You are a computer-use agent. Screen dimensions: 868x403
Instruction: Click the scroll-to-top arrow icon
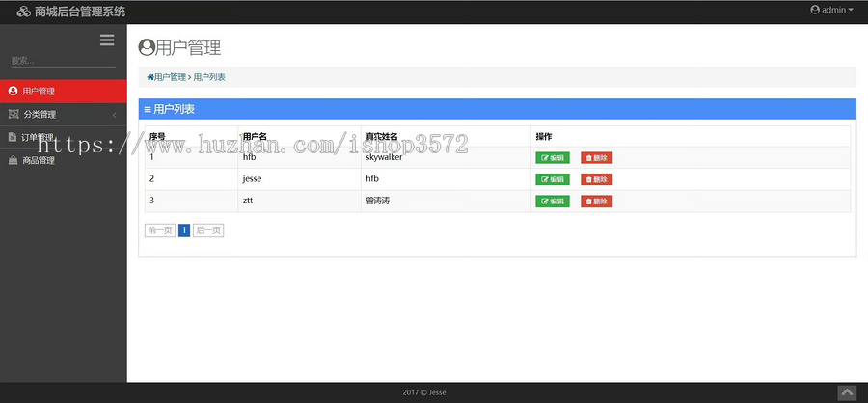coord(847,392)
